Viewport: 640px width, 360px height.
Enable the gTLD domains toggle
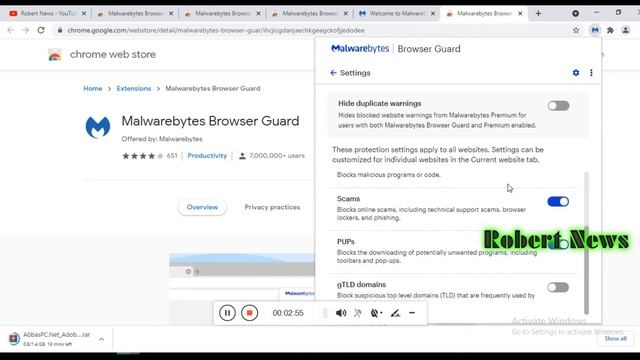[558, 287]
